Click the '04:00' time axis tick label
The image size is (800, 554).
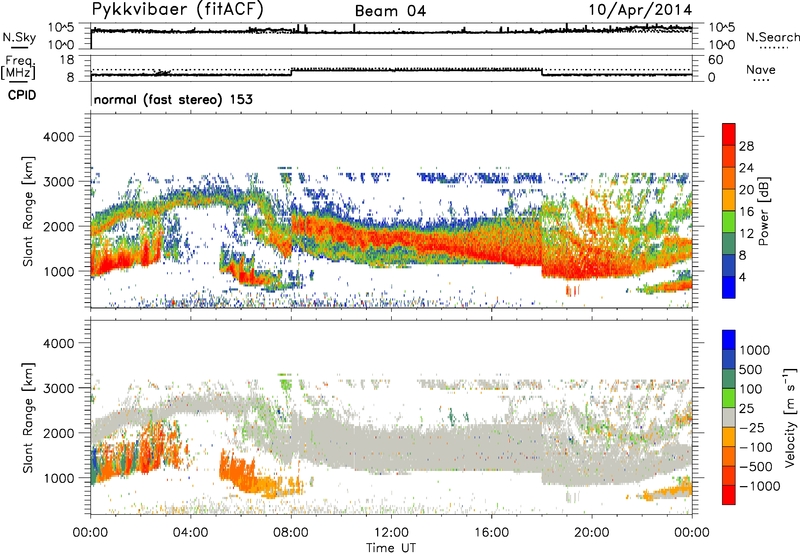coord(190,533)
